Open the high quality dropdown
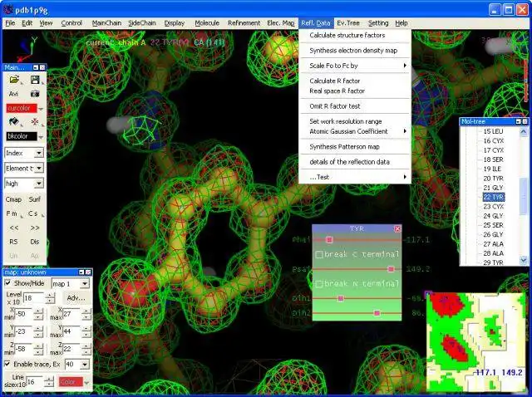 click(x=39, y=183)
